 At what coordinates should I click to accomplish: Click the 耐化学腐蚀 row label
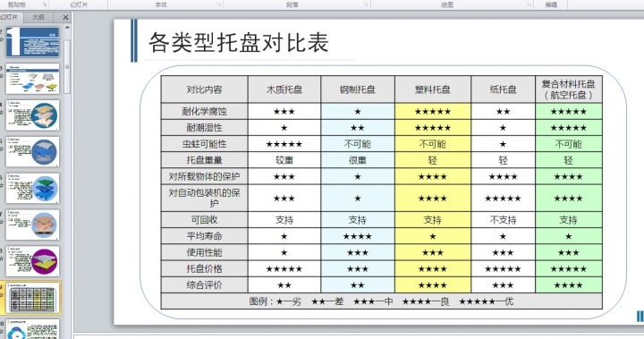point(204,111)
